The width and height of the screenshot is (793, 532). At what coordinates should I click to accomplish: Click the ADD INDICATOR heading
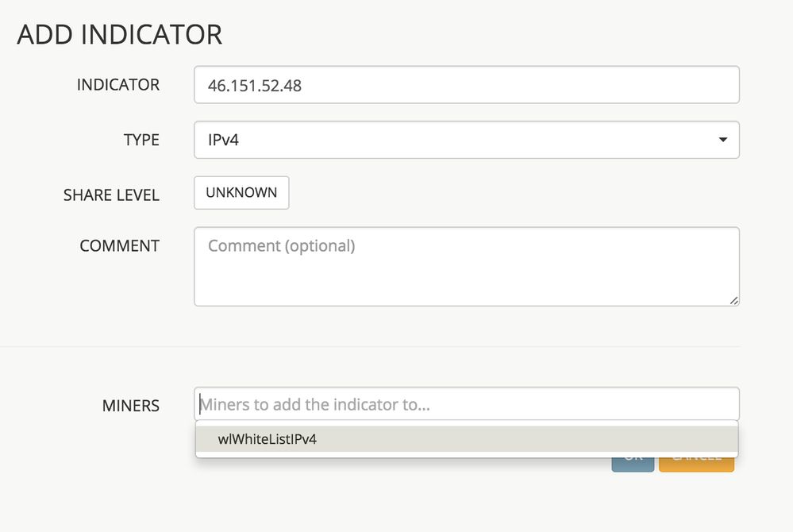point(119,35)
